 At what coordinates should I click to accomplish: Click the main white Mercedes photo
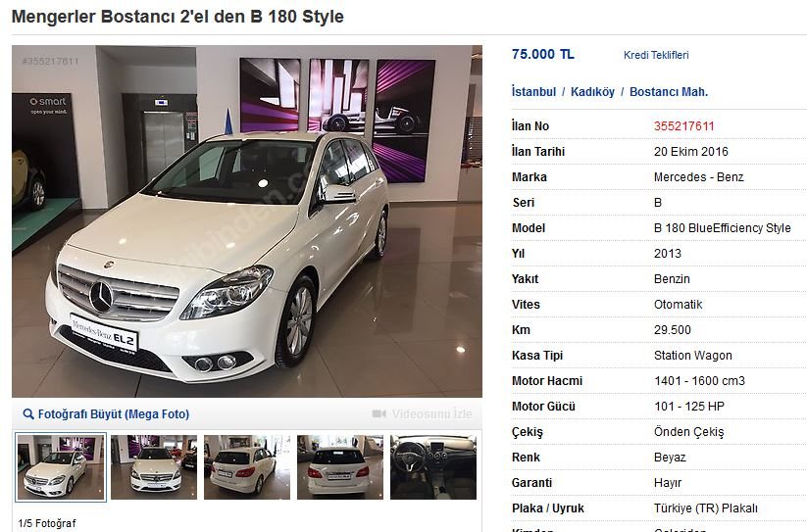pos(247,221)
